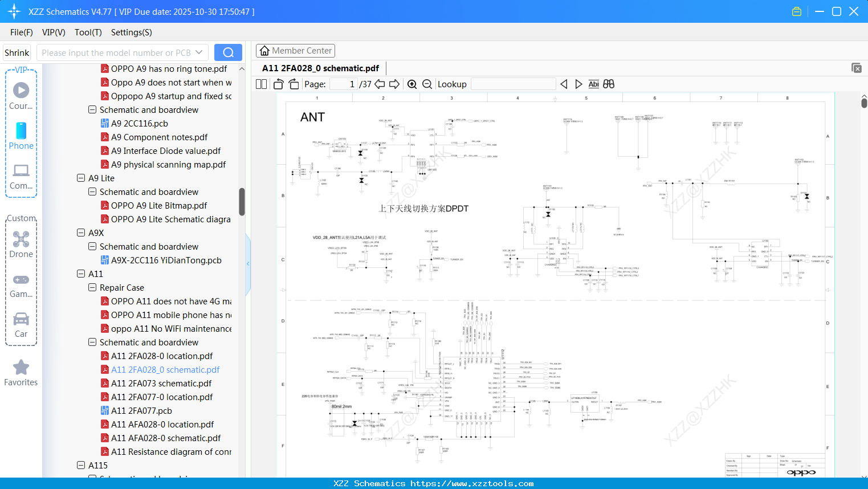The width and height of the screenshot is (868, 489).
Task: Open A11 AFA028-0 location.pdf
Action: [162, 424]
